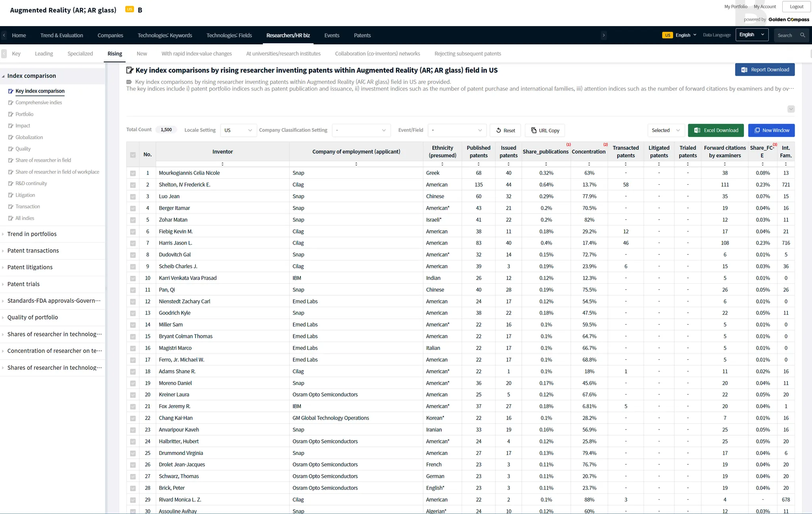The height and width of the screenshot is (514, 812).
Task: Click the Reset refresh icon
Action: 498,130
